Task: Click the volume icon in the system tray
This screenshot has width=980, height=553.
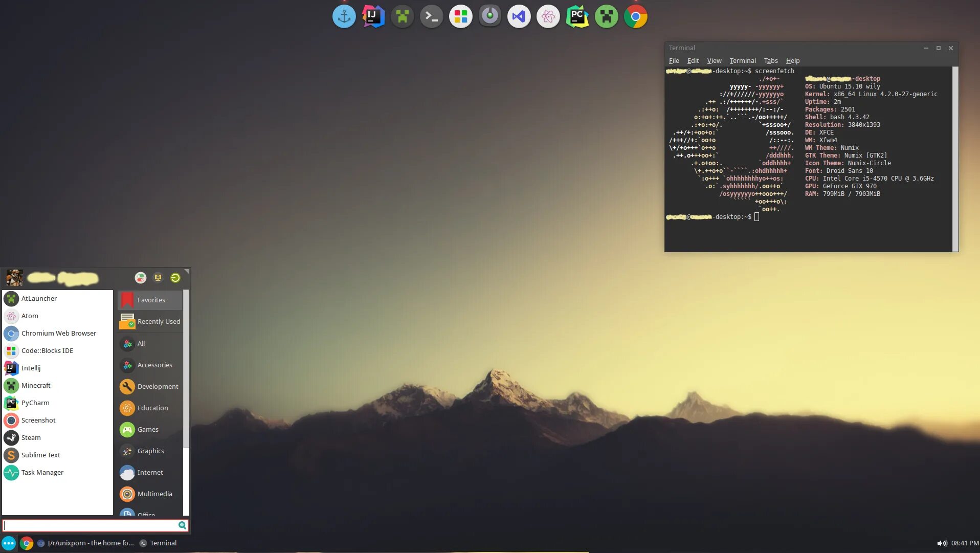Action: tap(942, 543)
